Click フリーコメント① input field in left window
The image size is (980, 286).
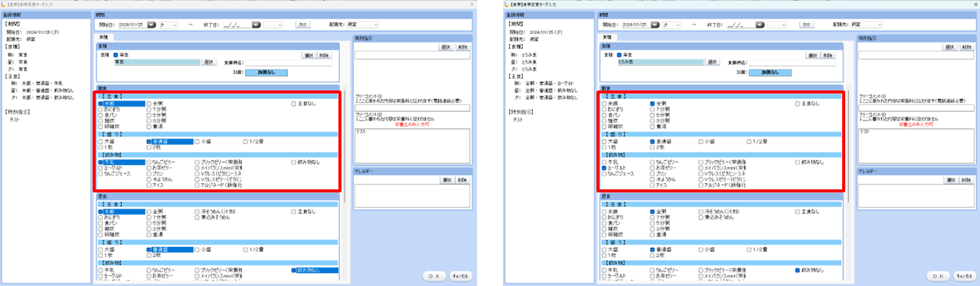[412, 107]
